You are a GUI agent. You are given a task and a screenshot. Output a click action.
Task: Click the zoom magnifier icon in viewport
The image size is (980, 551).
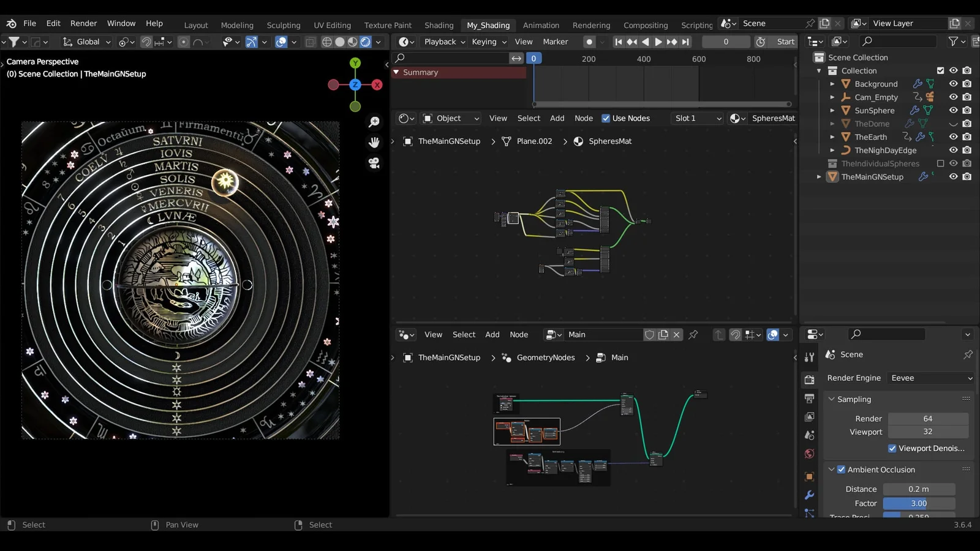[374, 122]
